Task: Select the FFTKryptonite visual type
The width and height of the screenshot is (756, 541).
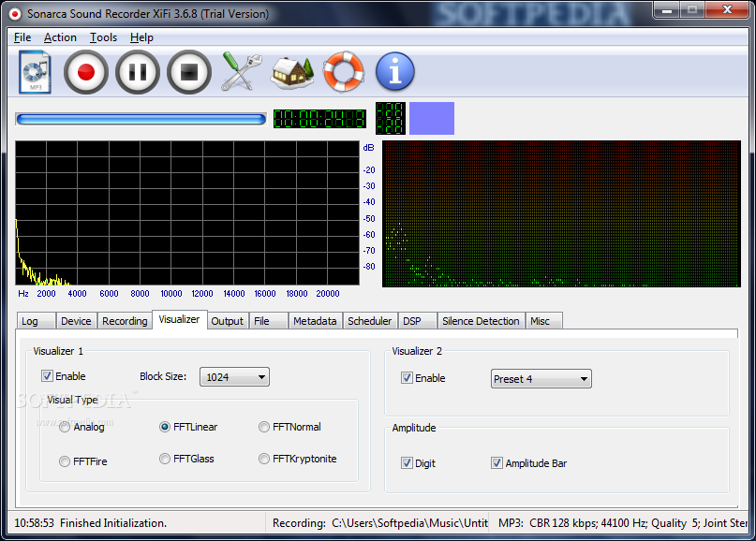Action: pos(298,459)
